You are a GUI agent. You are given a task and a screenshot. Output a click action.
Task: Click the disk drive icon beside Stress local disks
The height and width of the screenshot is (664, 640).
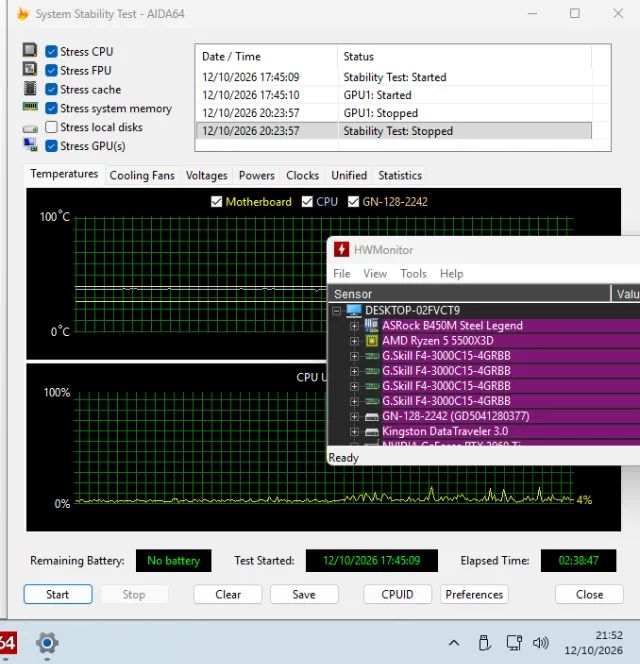coord(30,128)
